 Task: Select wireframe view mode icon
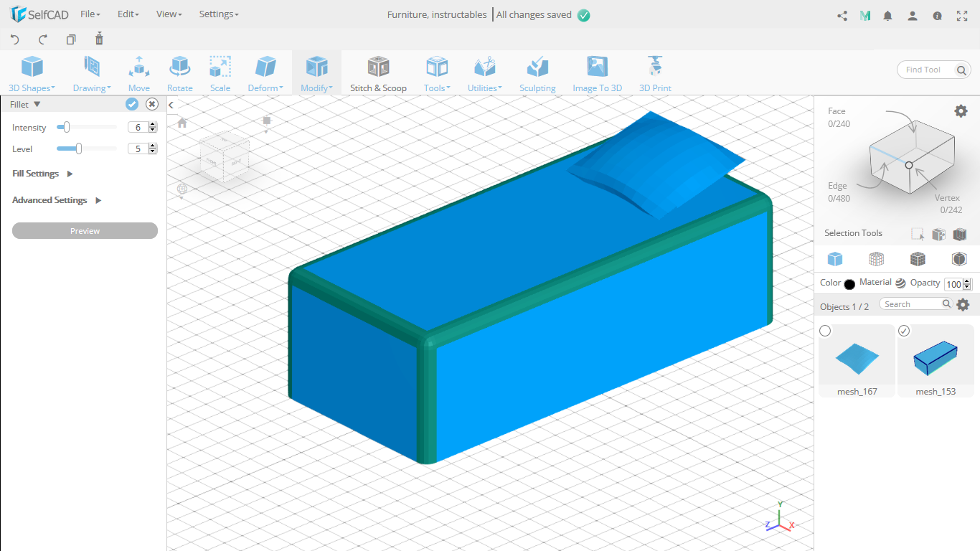pyautogui.click(x=876, y=259)
